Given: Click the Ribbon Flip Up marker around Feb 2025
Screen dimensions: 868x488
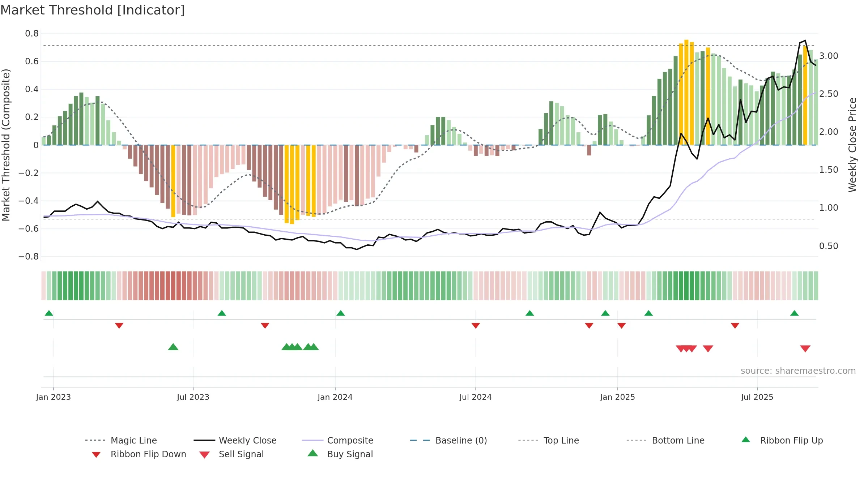Looking at the screenshot, I should coord(648,313).
